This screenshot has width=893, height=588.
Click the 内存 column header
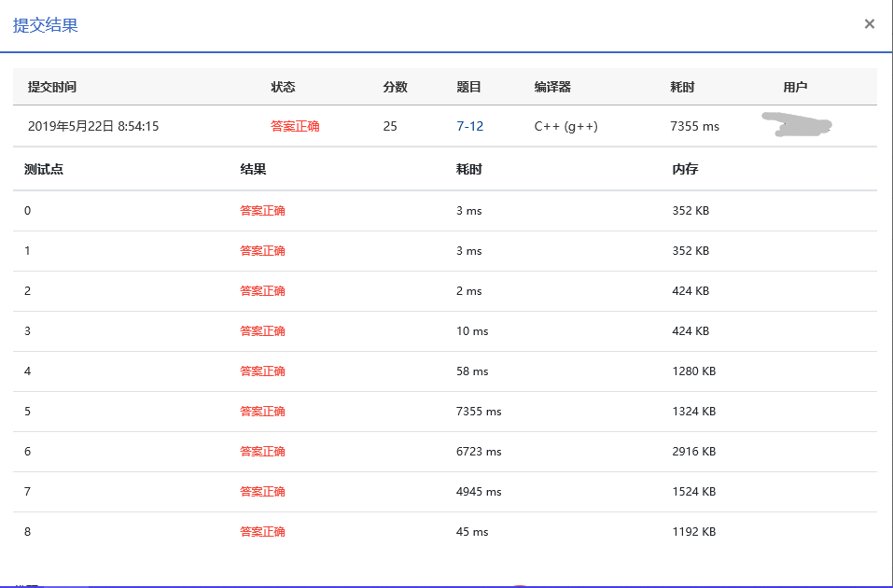[685, 169]
